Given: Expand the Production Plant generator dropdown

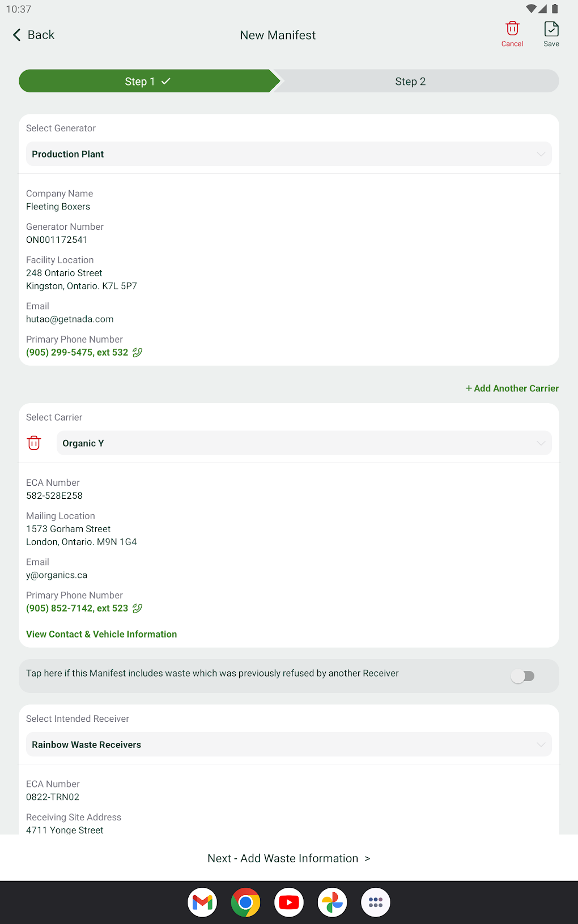Looking at the screenshot, I should point(288,154).
